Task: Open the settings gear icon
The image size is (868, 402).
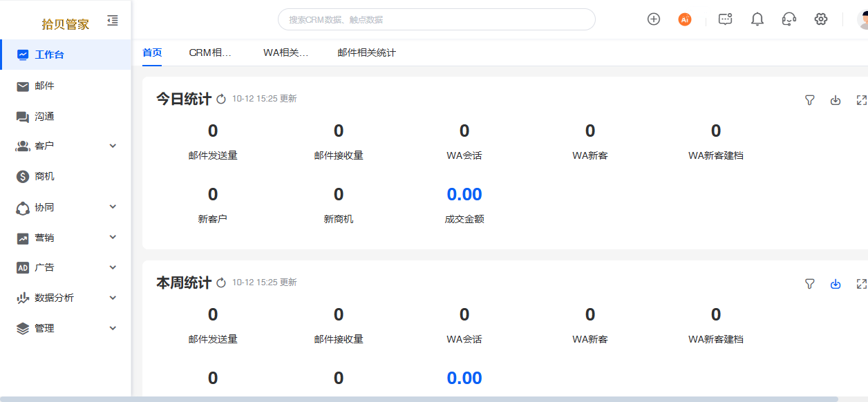Action: coord(821,19)
